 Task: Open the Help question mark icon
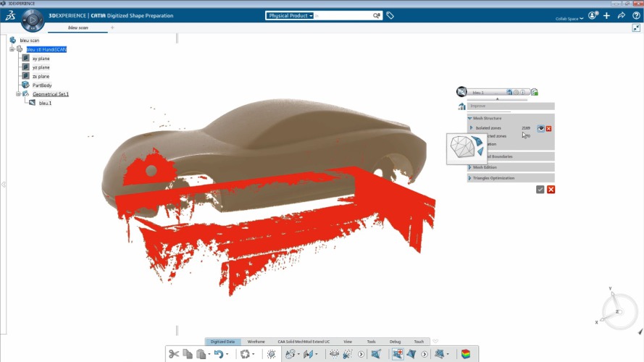point(635,15)
